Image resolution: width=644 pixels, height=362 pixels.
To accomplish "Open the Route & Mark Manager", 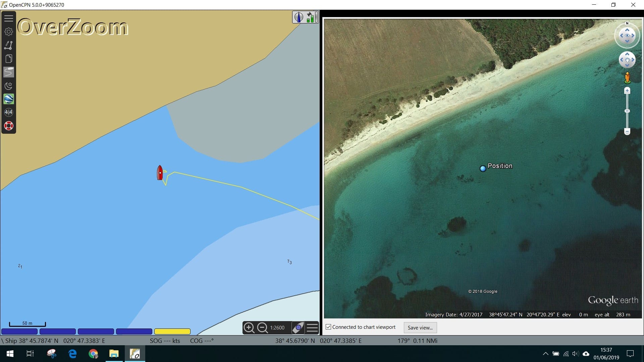I will point(9,58).
